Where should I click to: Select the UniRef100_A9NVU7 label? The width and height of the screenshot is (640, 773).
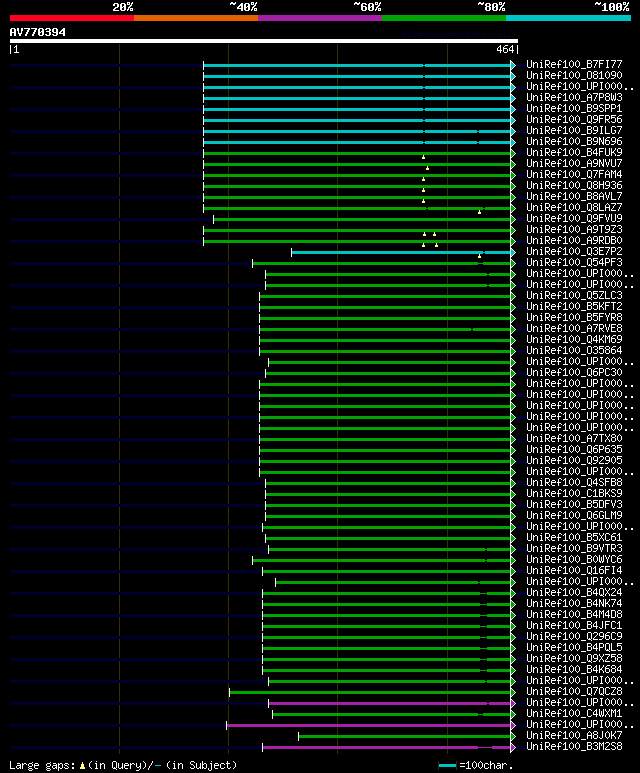pos(574,163)
